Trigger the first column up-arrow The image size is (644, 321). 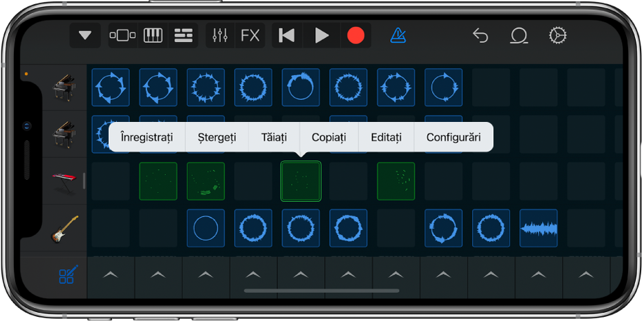coord(110,276)
